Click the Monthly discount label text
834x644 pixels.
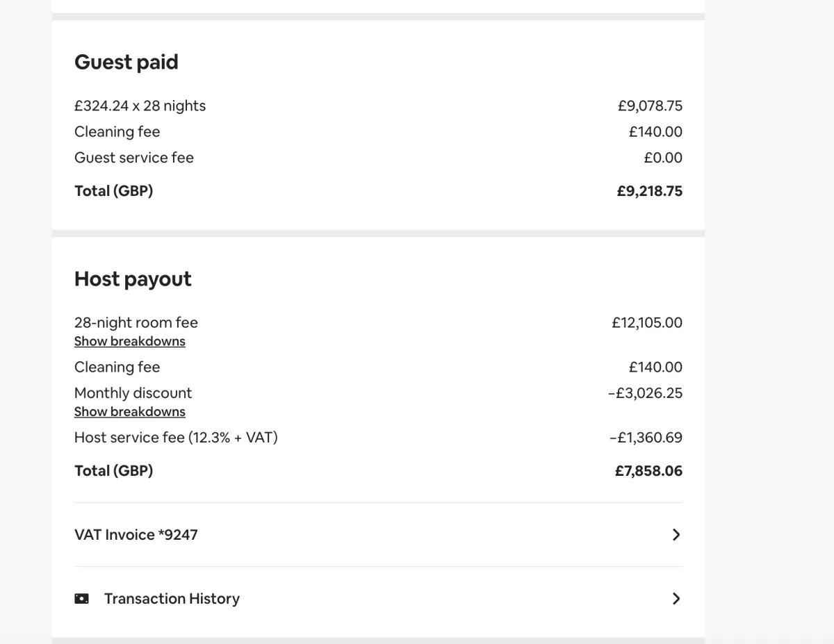(x=133, y=393)
